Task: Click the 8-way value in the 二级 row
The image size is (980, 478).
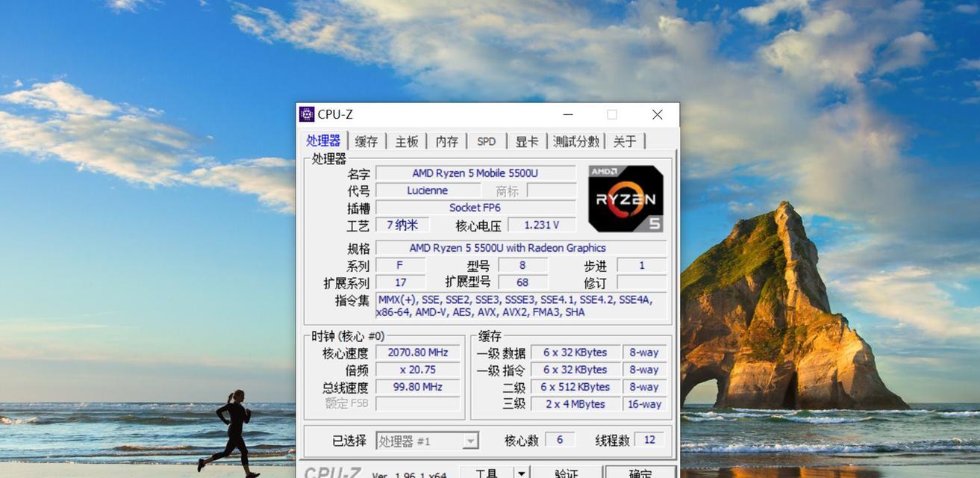Action: click(x=645, y=387)
